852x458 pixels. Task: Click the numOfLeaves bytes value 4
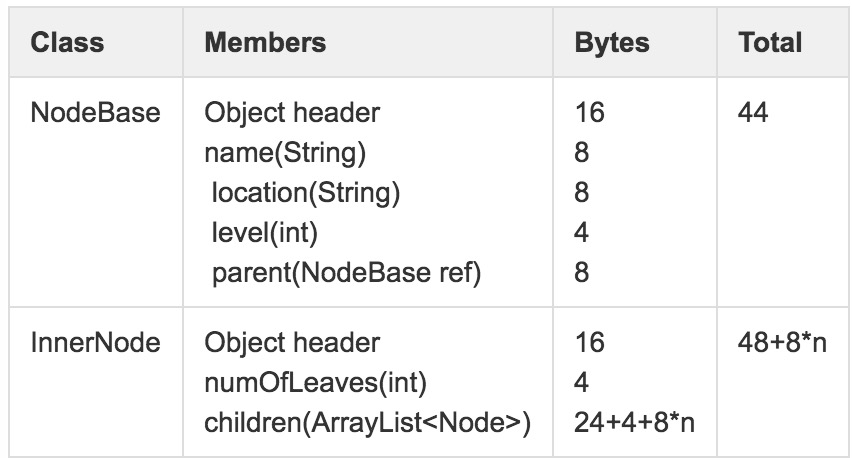click(x=582, y=383)
